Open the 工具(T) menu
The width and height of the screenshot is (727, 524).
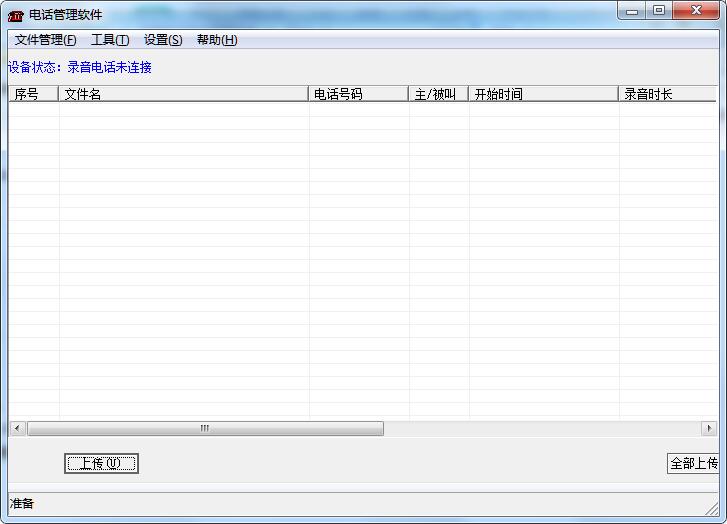(x=109, y=40)
